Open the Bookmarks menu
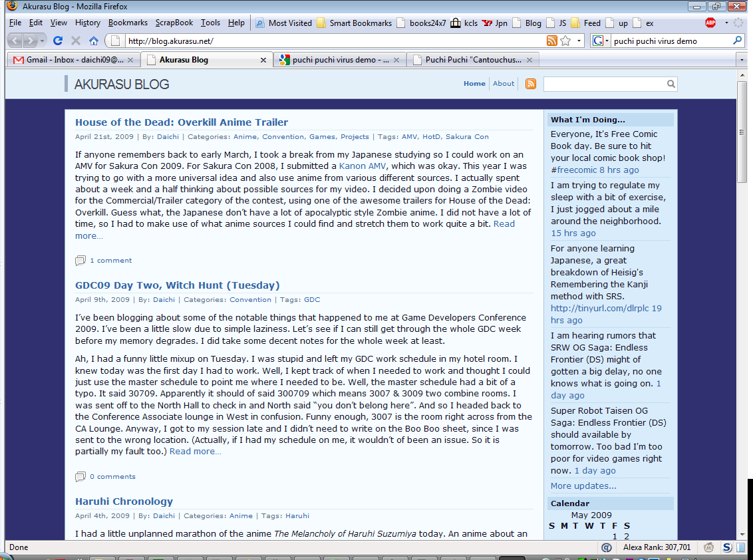 point(128,23)
